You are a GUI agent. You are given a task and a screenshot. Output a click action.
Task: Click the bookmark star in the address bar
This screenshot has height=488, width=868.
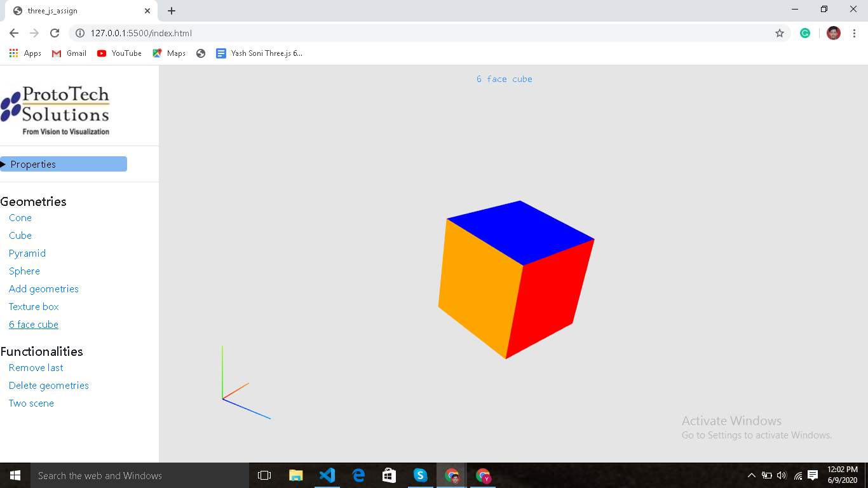coord(780,32)
